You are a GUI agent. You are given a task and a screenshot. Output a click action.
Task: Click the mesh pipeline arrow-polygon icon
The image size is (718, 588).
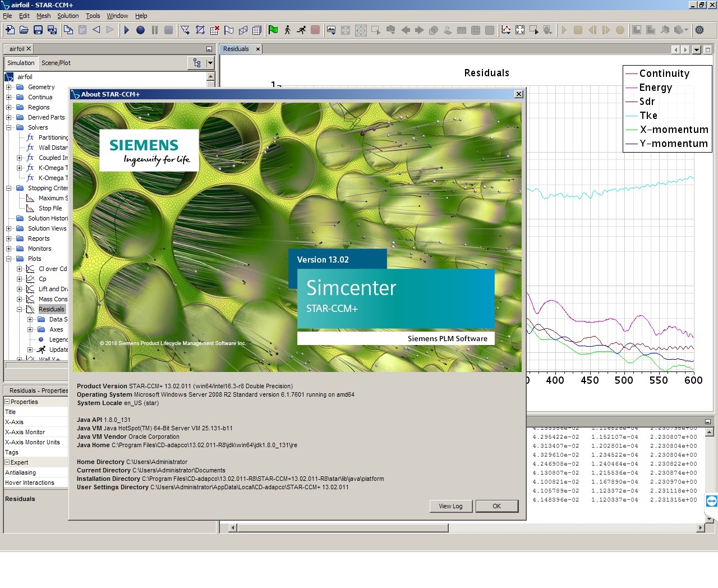(x=185, y=30)
